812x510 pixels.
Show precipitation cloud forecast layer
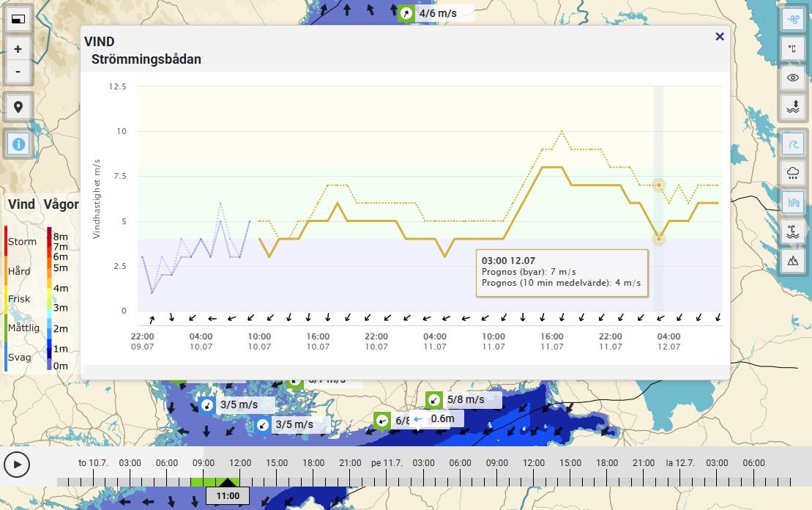click(x=792, y=173)
